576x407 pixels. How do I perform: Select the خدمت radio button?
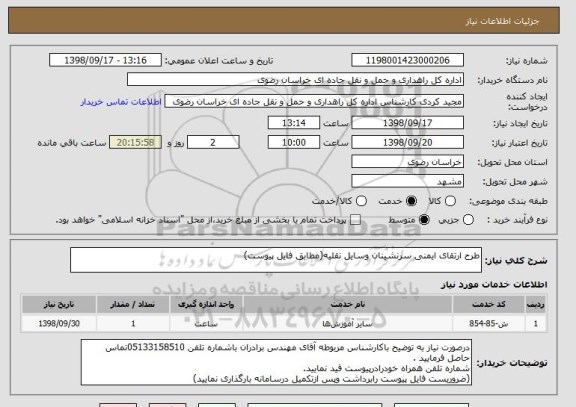click(411, 201)
